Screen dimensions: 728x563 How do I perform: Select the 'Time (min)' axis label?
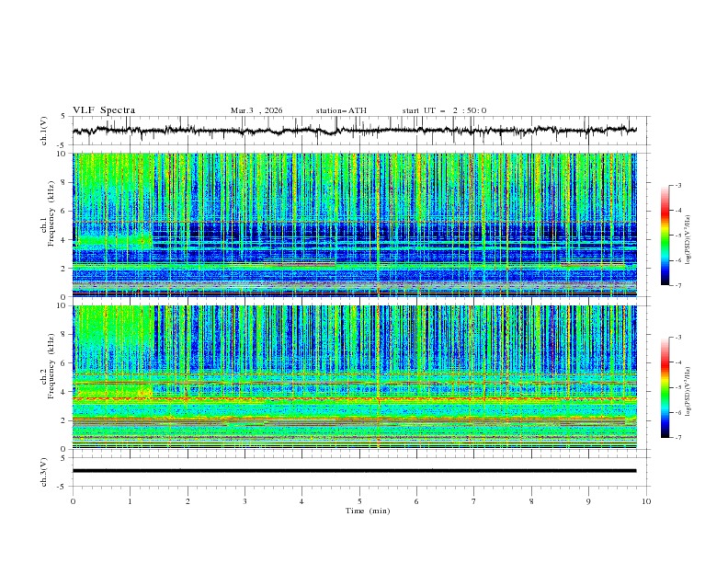click(x=368, y=511)
